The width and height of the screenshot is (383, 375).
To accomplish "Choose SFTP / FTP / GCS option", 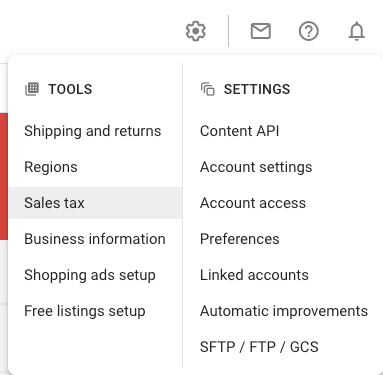I will [259, 347].
